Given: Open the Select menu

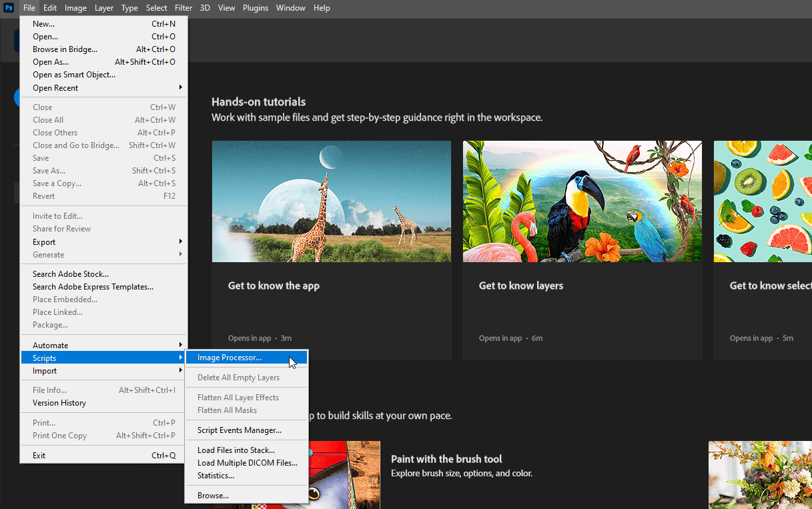Looking at the screenshot, I should 157,8.
